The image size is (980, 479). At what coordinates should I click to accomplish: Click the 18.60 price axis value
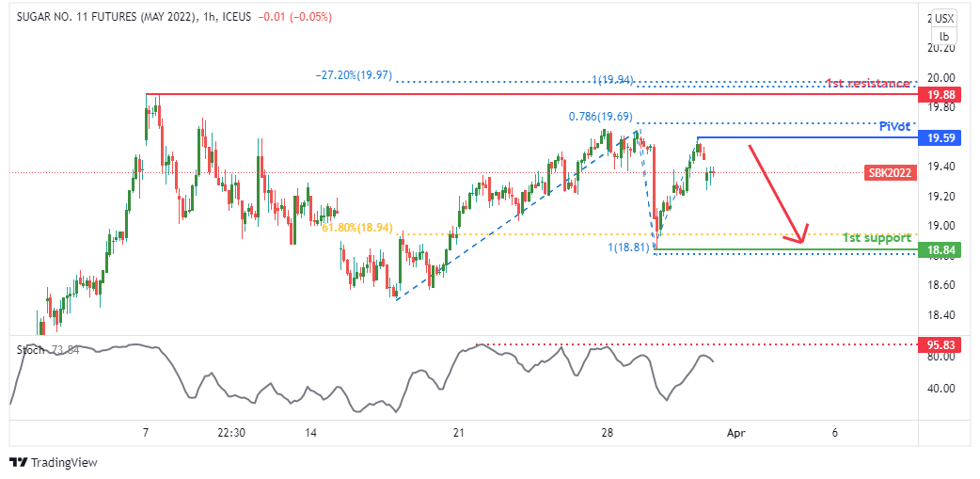click(940, 285)
